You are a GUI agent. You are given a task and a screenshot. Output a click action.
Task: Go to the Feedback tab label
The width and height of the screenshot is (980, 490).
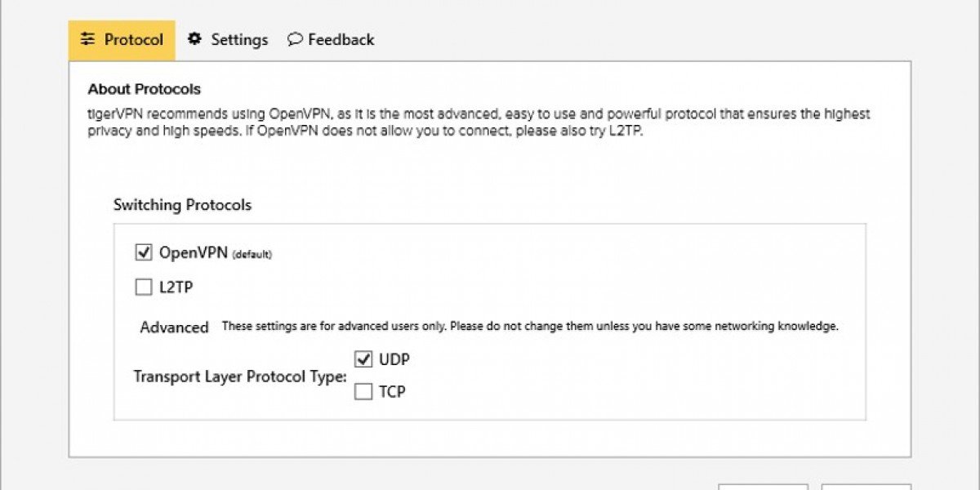(x=341, y=39)
